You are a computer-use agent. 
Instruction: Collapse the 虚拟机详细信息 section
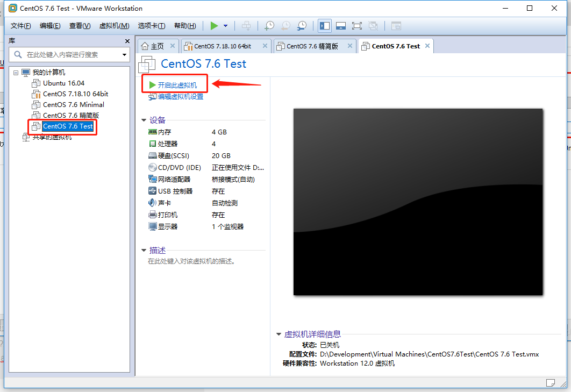[279, 334]
